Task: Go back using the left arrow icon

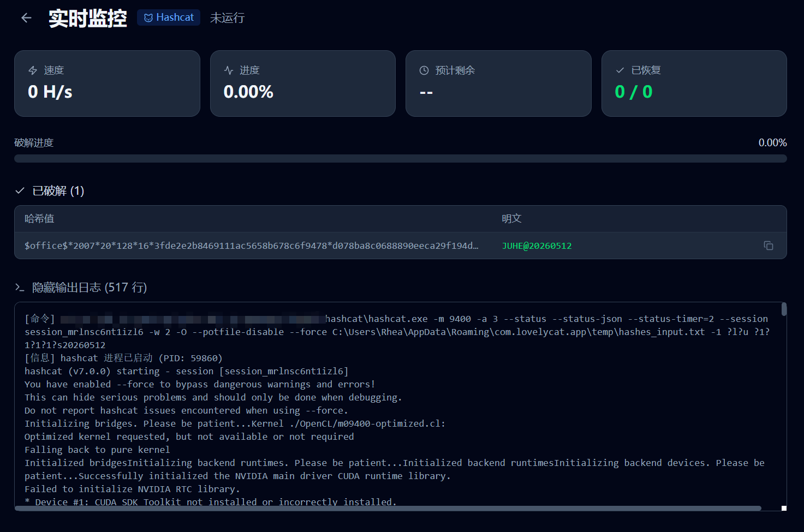Action: click(x=26, y=18)
